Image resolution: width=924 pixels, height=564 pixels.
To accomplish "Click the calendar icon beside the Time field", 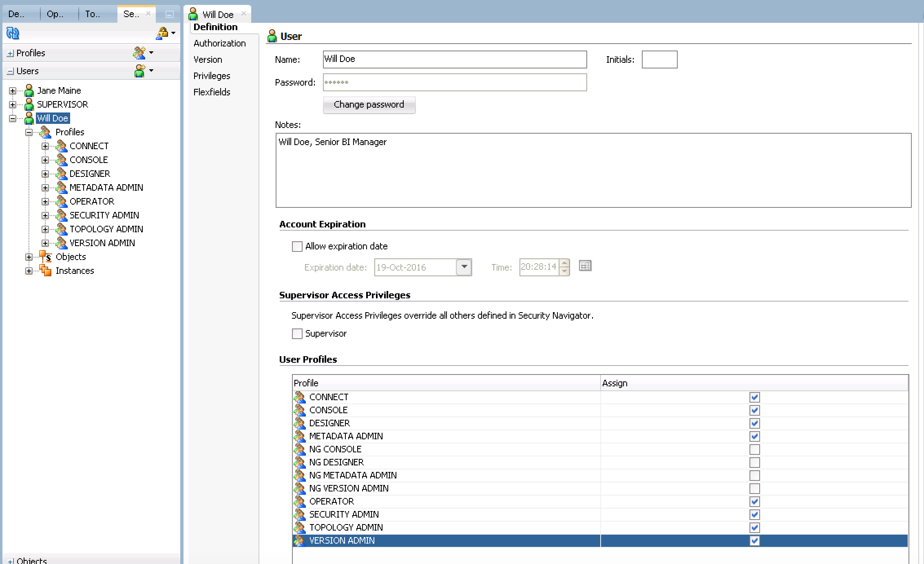I will pos(585,266).
